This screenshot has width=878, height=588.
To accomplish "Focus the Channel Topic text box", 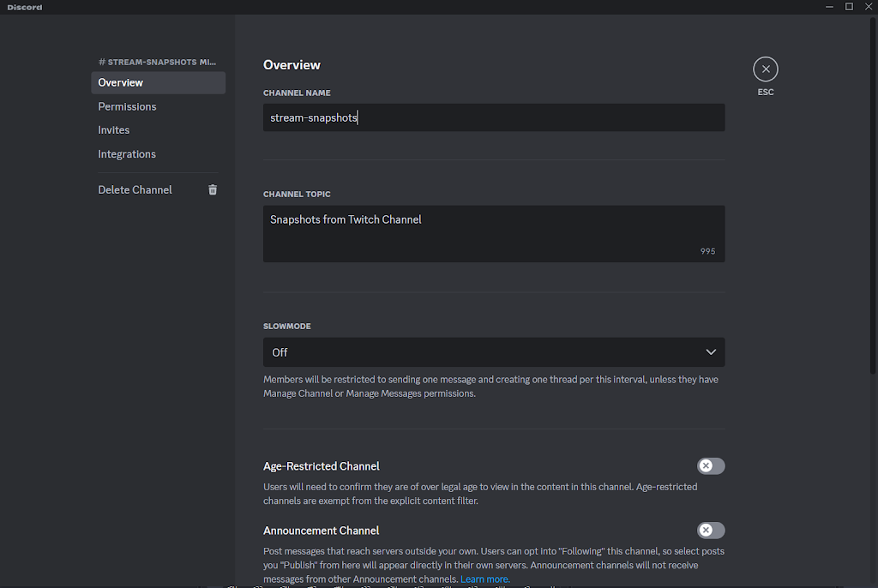I will (x=493, y=233).
